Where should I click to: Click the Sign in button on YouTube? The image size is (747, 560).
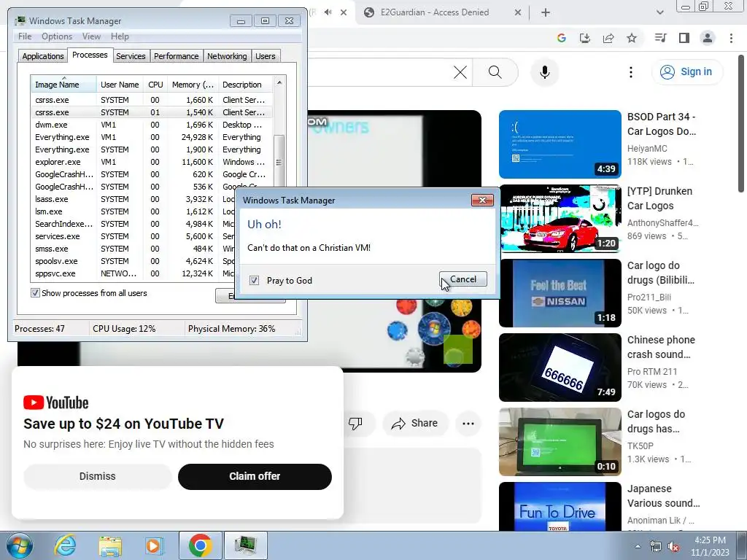click(686, 72)
